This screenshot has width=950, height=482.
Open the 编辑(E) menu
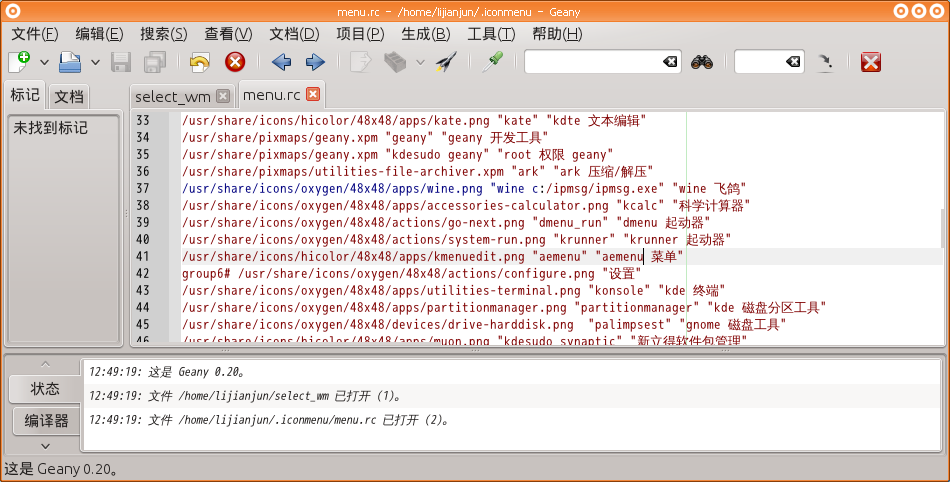click(x=99, y=34)
